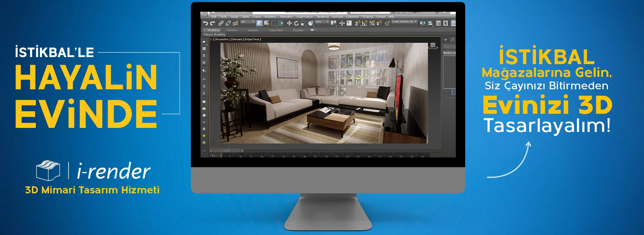Viewport: 644px width, 235px height.
Task: Activate the Unlink Selection tool
Action: coord(228,23)
